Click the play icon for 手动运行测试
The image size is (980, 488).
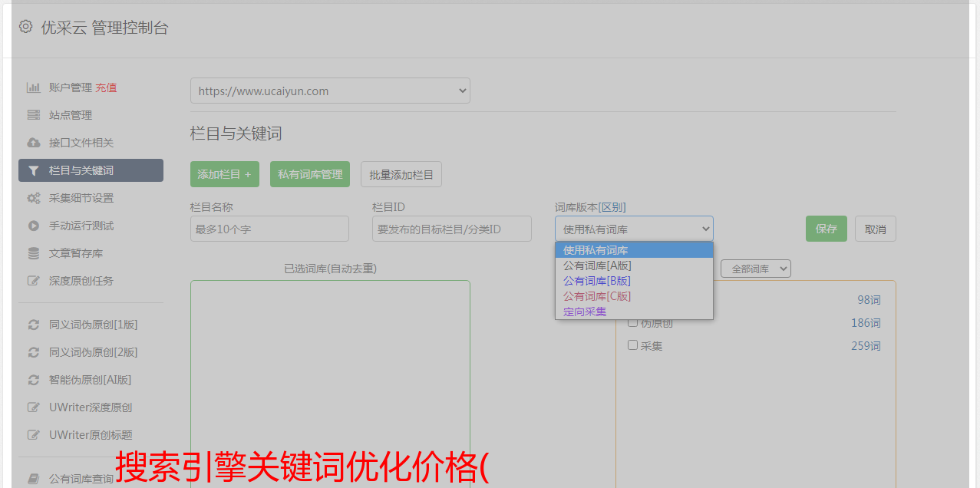click(x=34, y=226)
